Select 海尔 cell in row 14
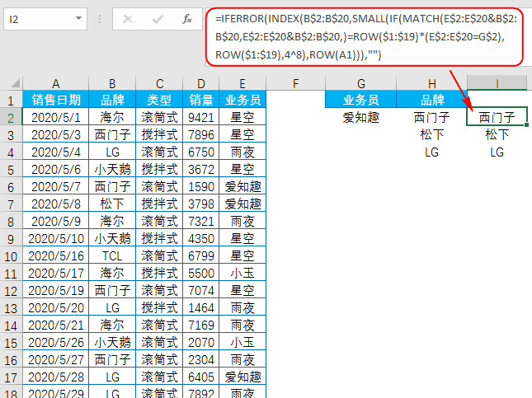This screenshot has height=398, width=532. [x=112, y=325]
